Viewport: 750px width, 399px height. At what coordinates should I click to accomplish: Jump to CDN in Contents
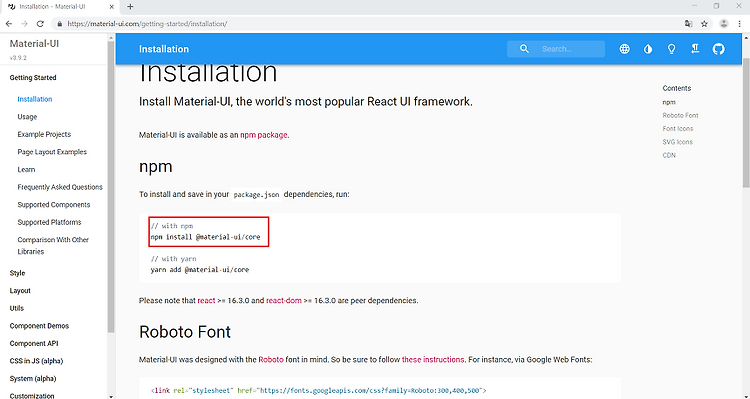click(x=669, y=155)
